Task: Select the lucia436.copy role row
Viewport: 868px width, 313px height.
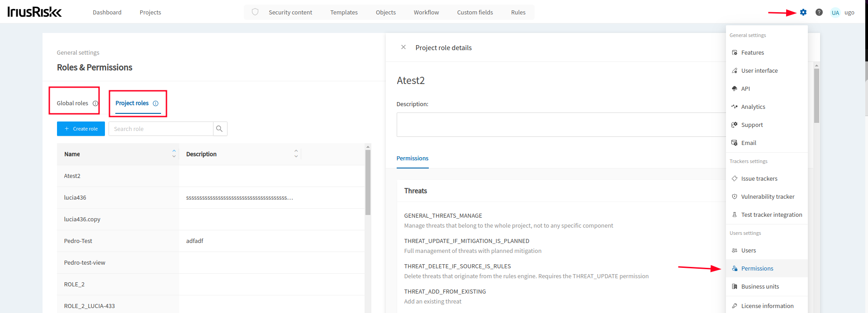Action: tap(211, 220)
